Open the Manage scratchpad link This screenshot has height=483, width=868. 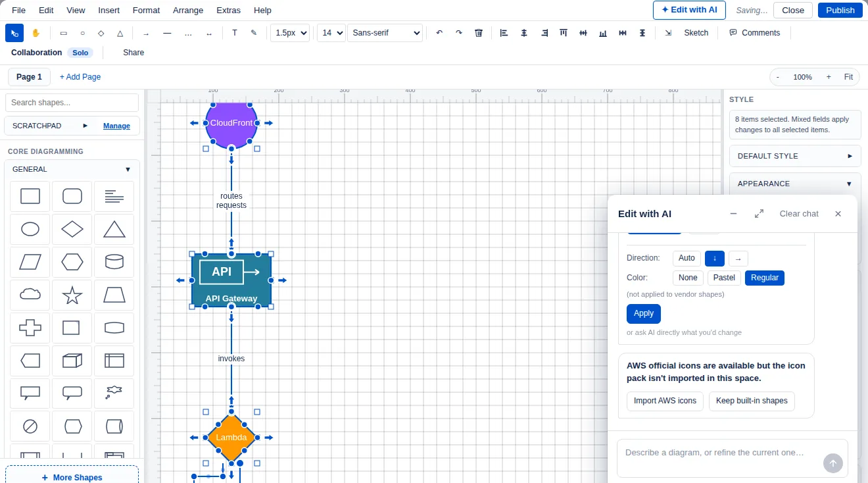[x=116, y=126]
